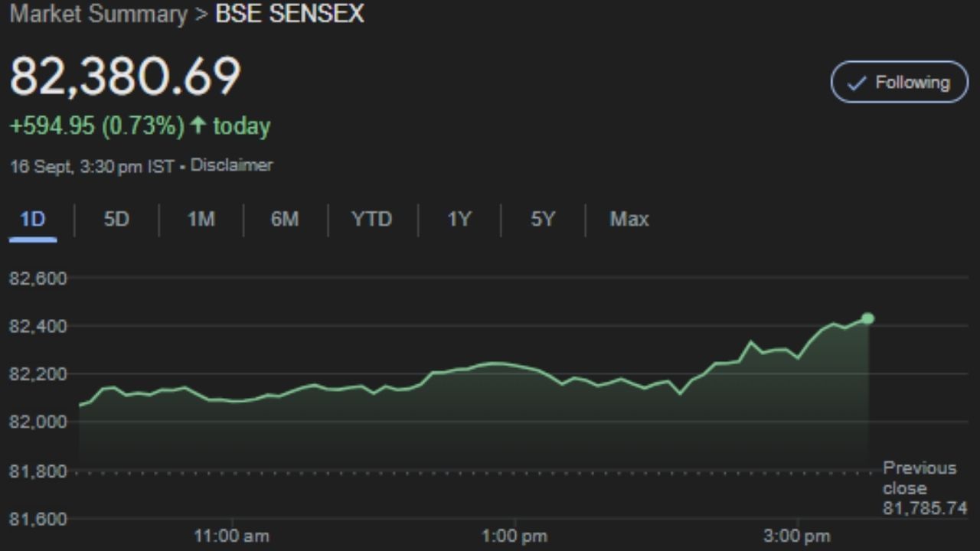
Task: Select the YTD range tab
Action: tap(371, 220)
